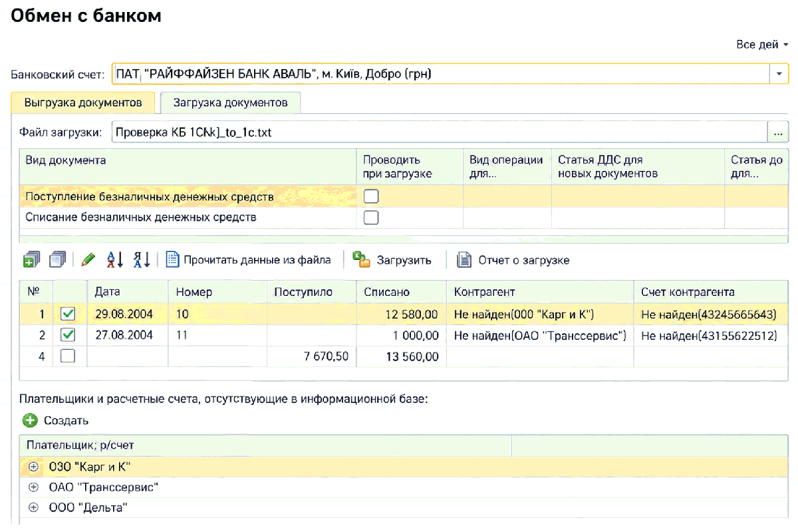The image size is (798, 532).
Task: Click the Файл загрузки input field
Action: click(x=440, y=132)
